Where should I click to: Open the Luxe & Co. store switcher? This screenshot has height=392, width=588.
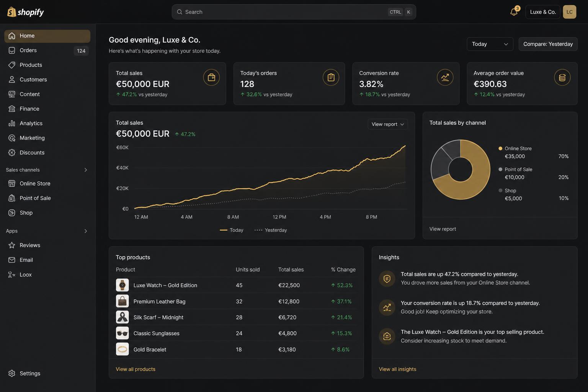[543, 12]
